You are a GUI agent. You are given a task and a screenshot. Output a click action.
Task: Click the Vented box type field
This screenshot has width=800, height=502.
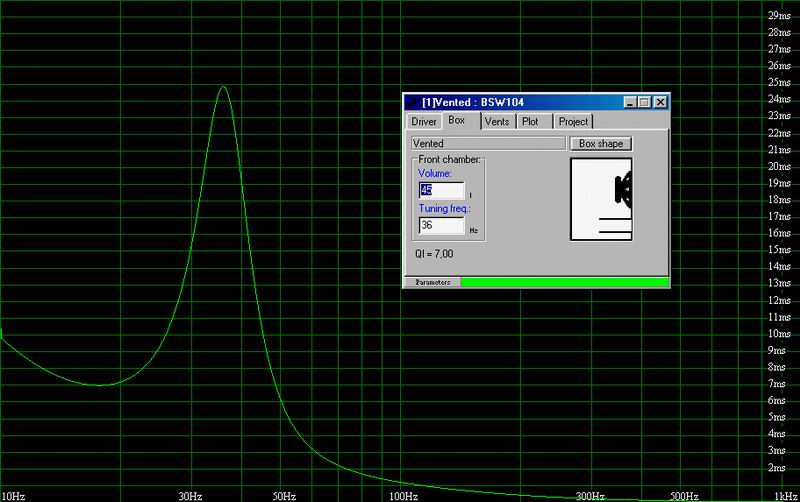[x=487, y=144]
